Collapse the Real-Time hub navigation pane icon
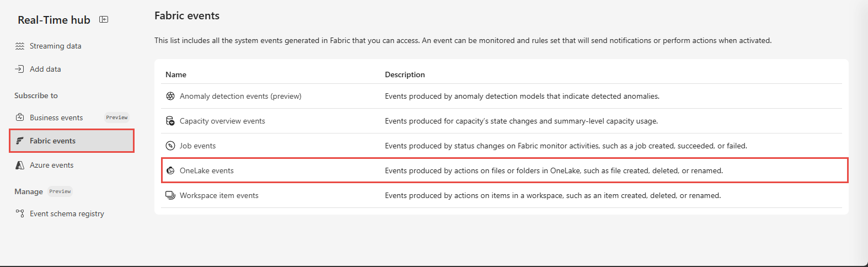This screenshot has height=267, width=868. pos(104,19)
